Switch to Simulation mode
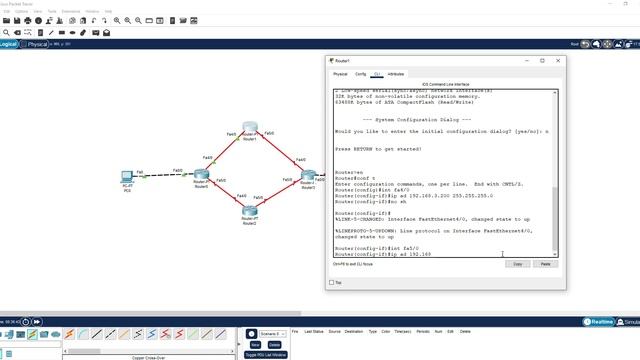The height and width of the screenshot is (360, 640). point(628,322)
